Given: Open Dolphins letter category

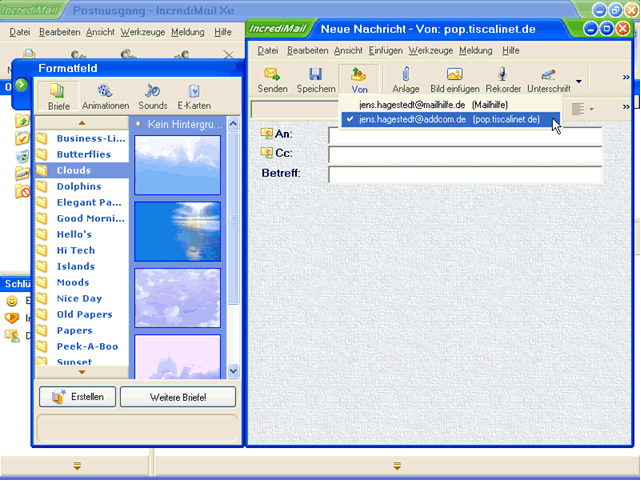Looking at the screenshot, I should click(x=82, y=186).
